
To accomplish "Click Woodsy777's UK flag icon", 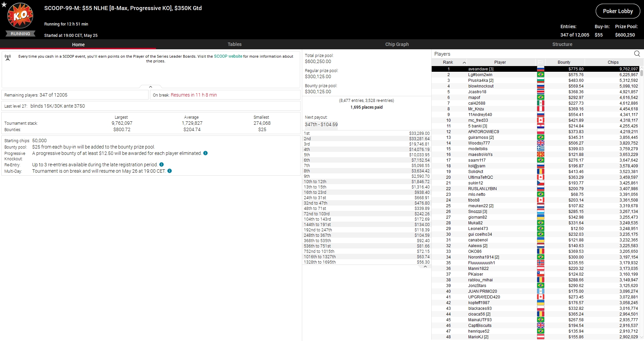I will (x=540, y=143).
